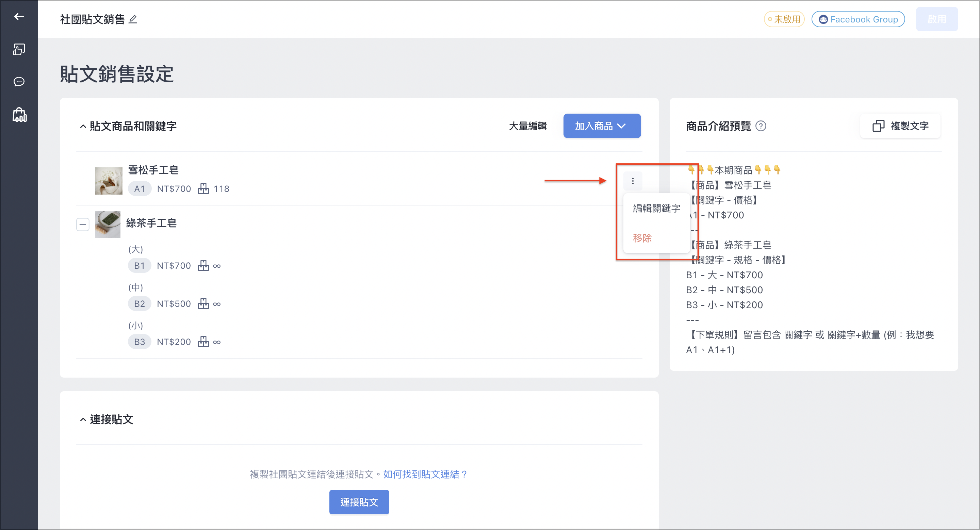
Task: Edit the 社團貼文銷售 title with pencil icon
Action: (133, 19)
